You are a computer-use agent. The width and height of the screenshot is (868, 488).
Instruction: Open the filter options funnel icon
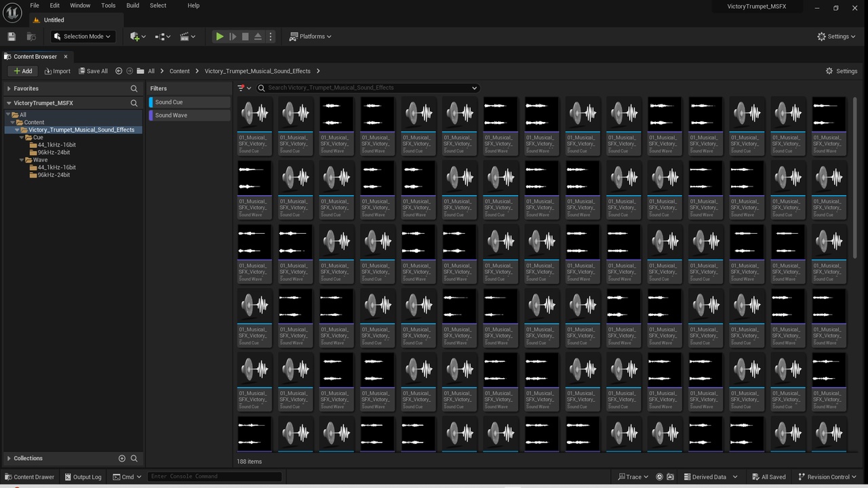click(x=243, y=87)
